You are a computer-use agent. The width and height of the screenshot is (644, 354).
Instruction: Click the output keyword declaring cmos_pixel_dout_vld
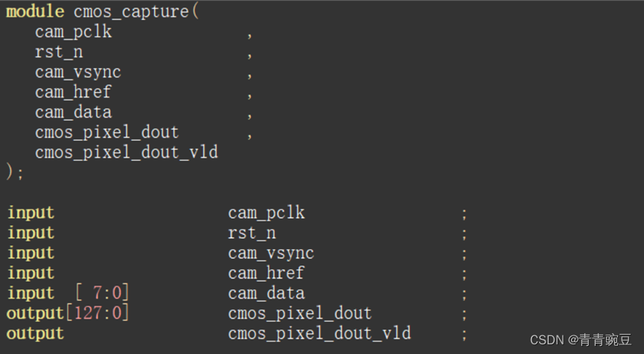[x=35, y=333]
